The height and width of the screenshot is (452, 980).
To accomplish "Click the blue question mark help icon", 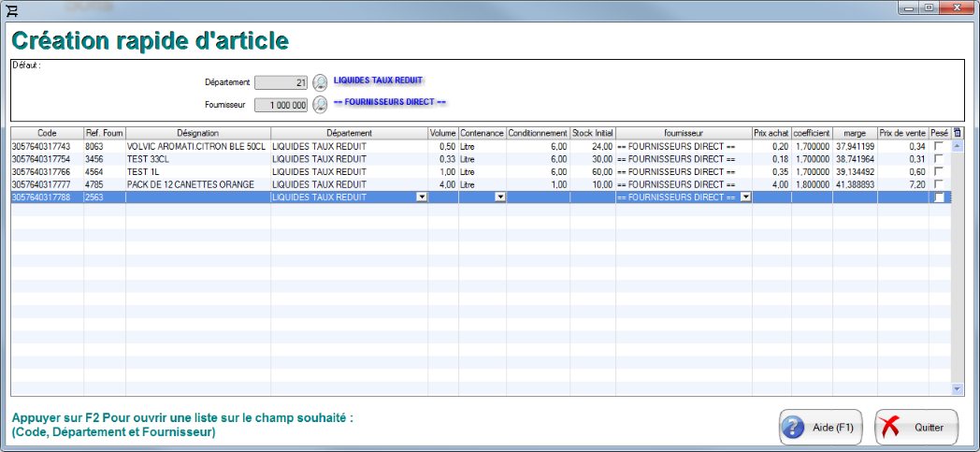I will tap(793, 428).
